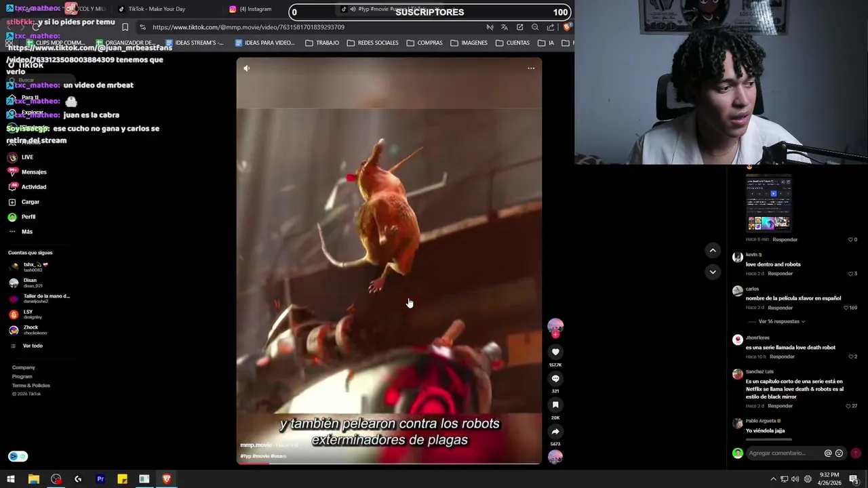Expand the Más menu in the sidebar
The height and width of the screenshot is (488, 868).
pos(26,232)
